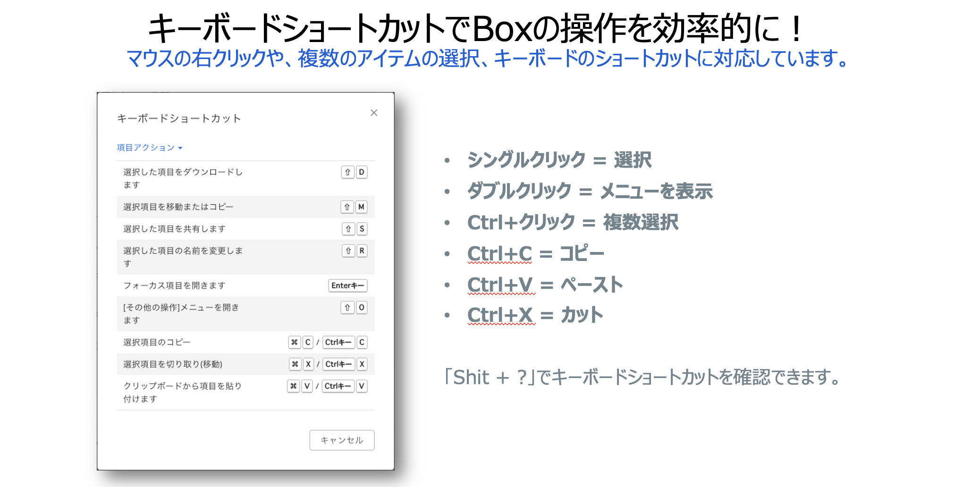Image resolution: width=980 pixels, height=487 pixels.
Task: Expand the 項目アクション dropdown
Action: (149, 148)
